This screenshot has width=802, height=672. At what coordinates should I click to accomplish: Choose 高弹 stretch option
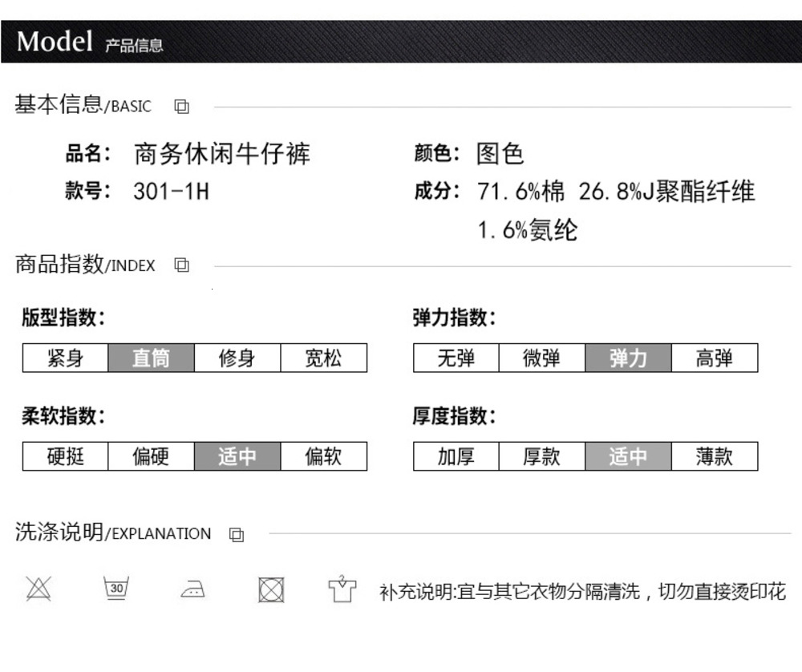click(715, 358)
